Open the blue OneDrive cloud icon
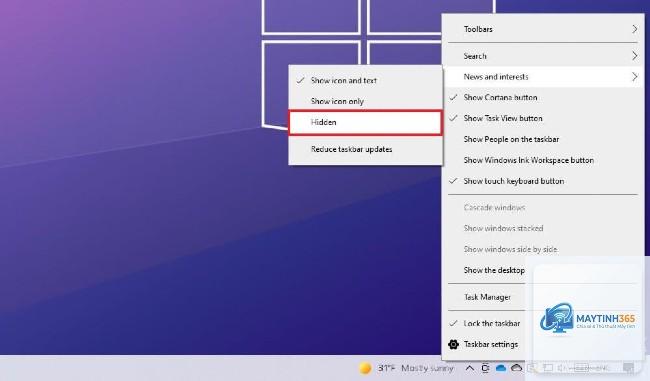The image size is (650, 381). point(501,368)
